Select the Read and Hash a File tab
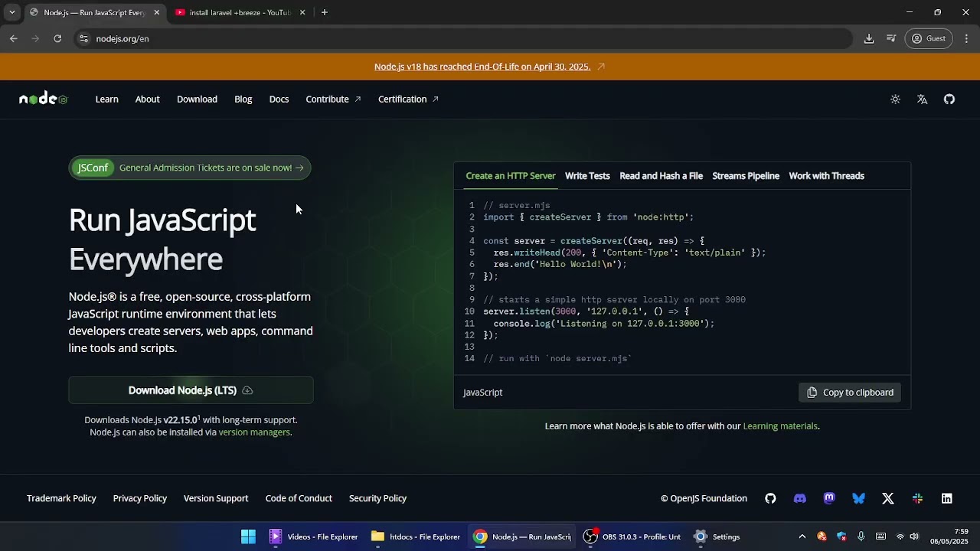This screenshot has height=551, width=980. point(661,176)
